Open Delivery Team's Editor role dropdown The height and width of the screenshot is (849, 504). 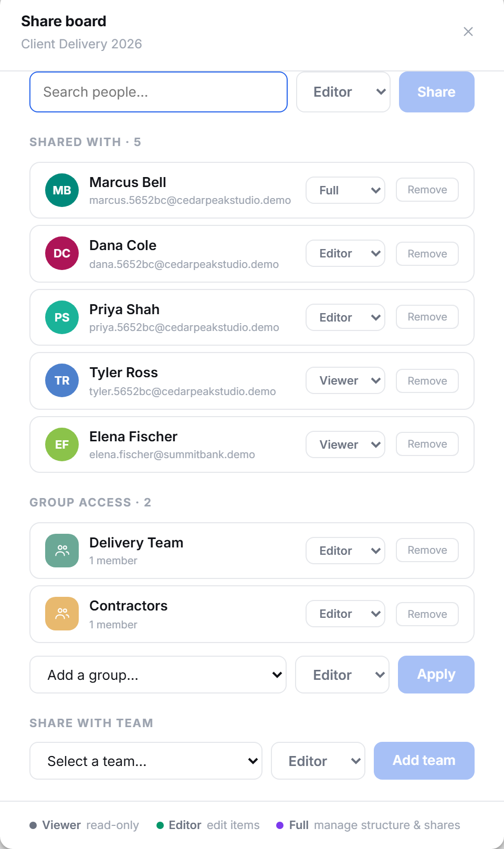(x=345, y=551)
